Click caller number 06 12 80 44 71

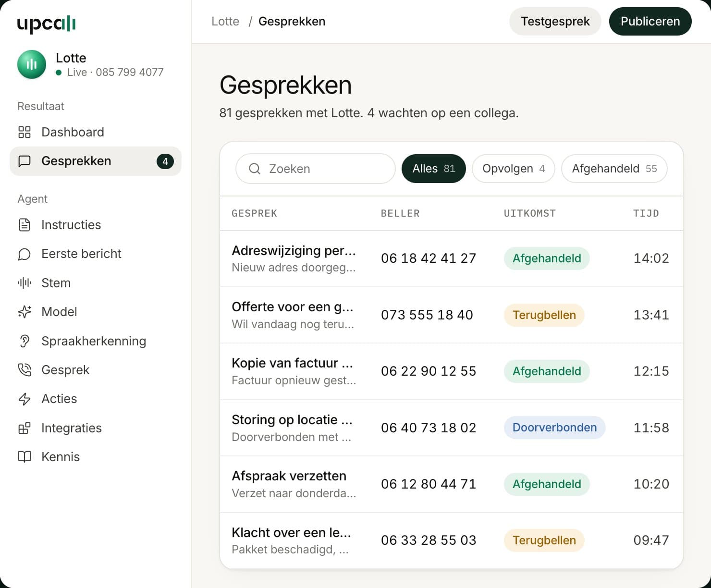tap(429, 484)
